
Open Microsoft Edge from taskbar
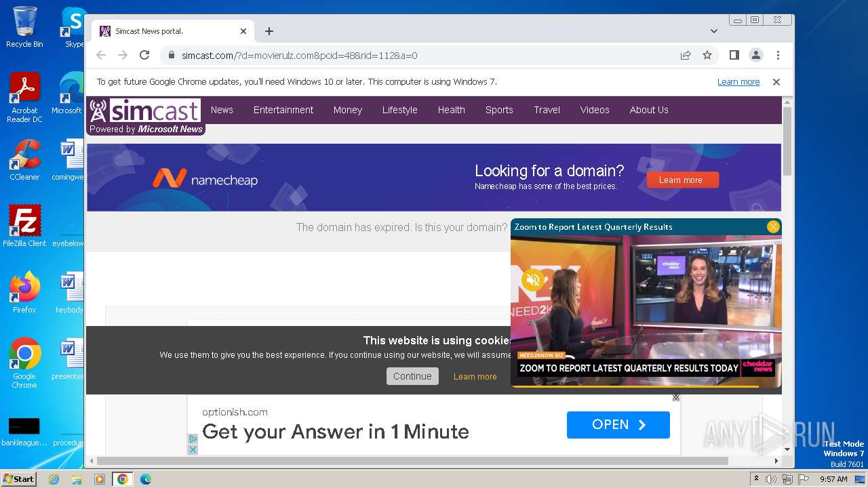tap(146, 479)
